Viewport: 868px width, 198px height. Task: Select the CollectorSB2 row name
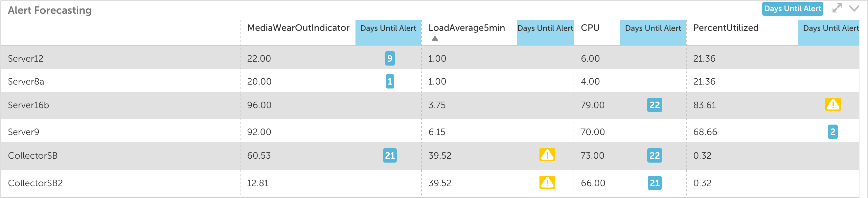click(35, 183)
